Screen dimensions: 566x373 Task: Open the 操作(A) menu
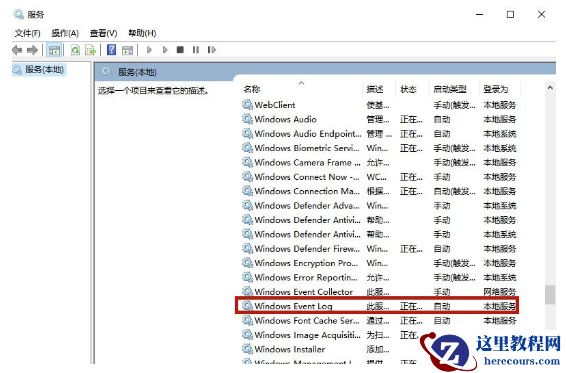(x=65, y=33)
